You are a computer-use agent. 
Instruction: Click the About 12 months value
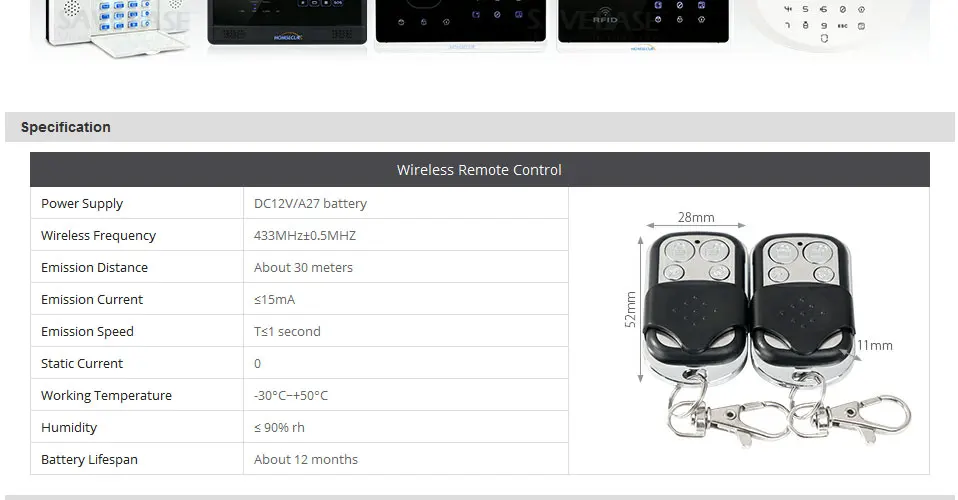pos(305,460)
